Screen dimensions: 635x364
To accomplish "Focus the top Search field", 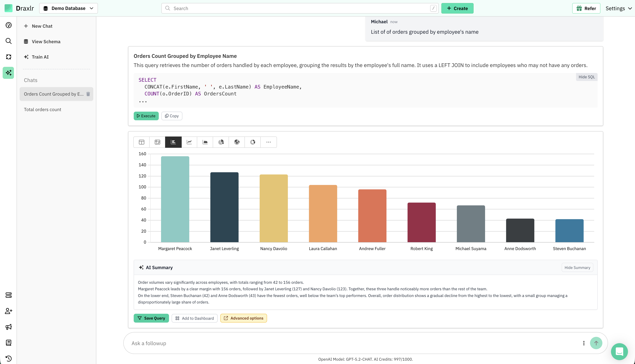I will [x=300, y=8].
